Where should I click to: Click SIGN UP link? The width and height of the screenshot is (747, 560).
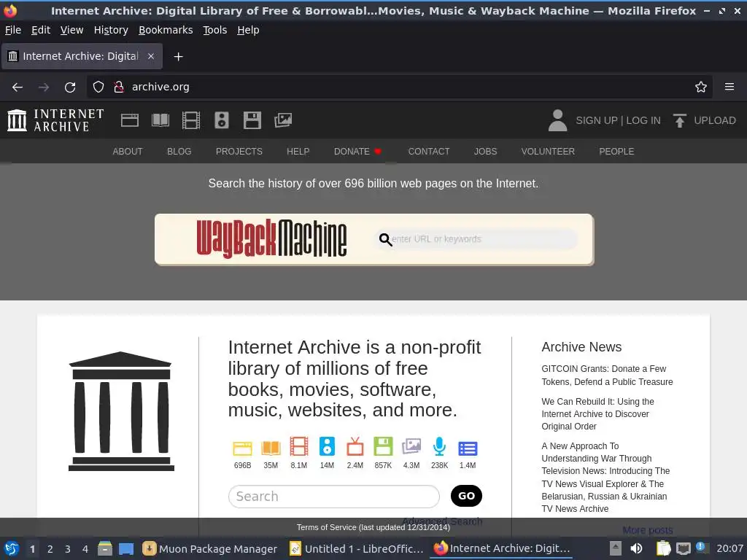pos(597,120)
